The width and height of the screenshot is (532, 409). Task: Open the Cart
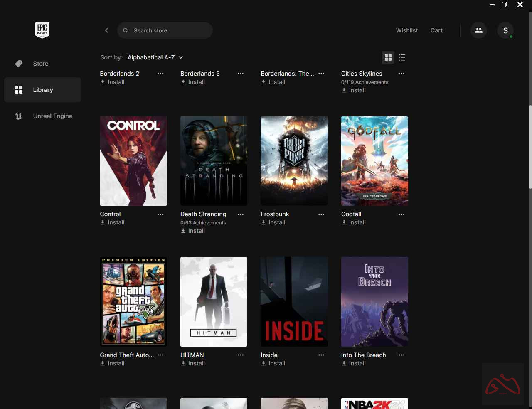[436, 30]
